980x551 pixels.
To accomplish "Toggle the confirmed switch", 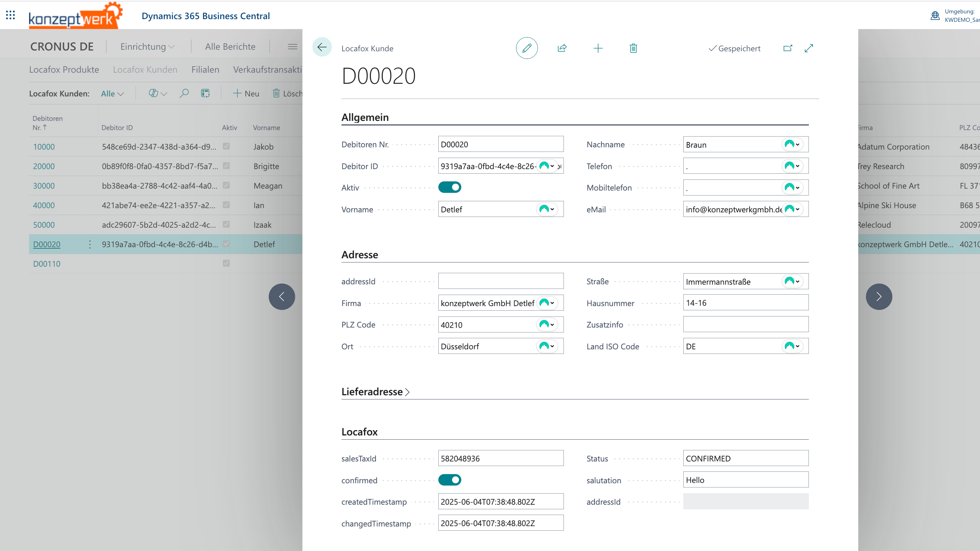I will pos(449,480).
